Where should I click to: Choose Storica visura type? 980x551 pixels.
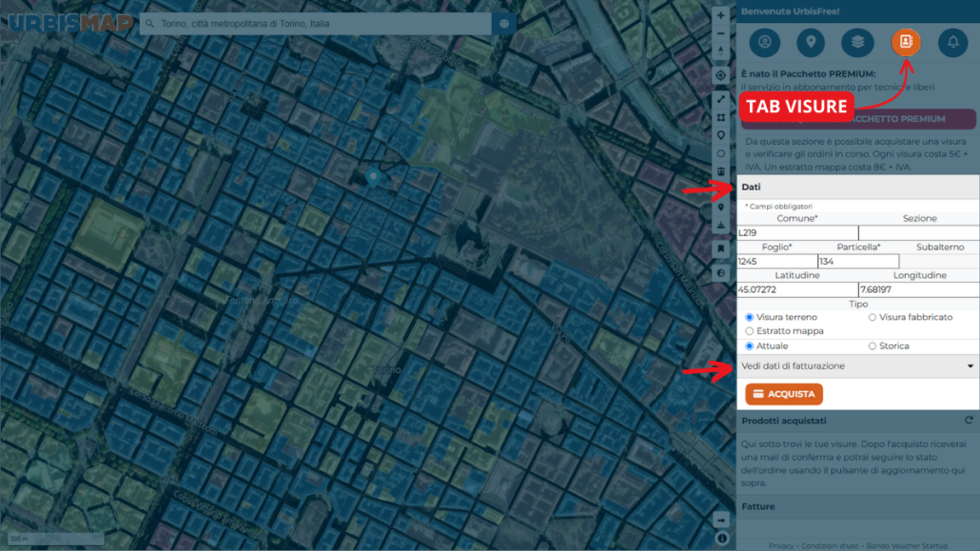pos(872,346)
